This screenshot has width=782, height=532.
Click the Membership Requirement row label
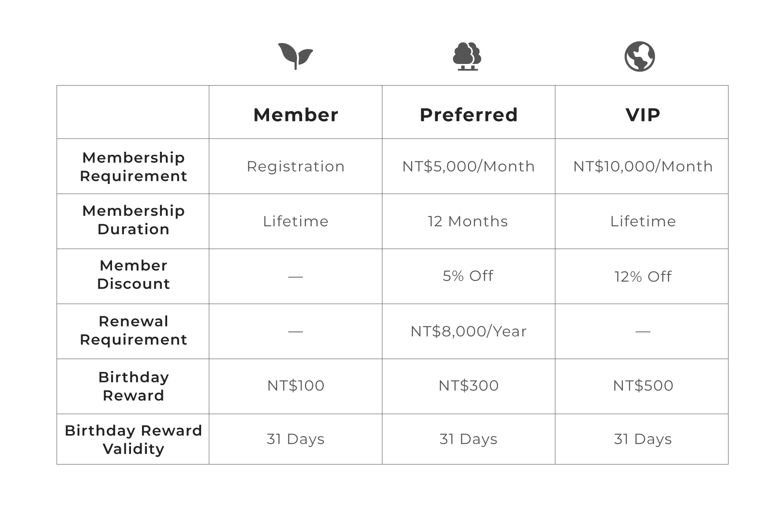133,167
